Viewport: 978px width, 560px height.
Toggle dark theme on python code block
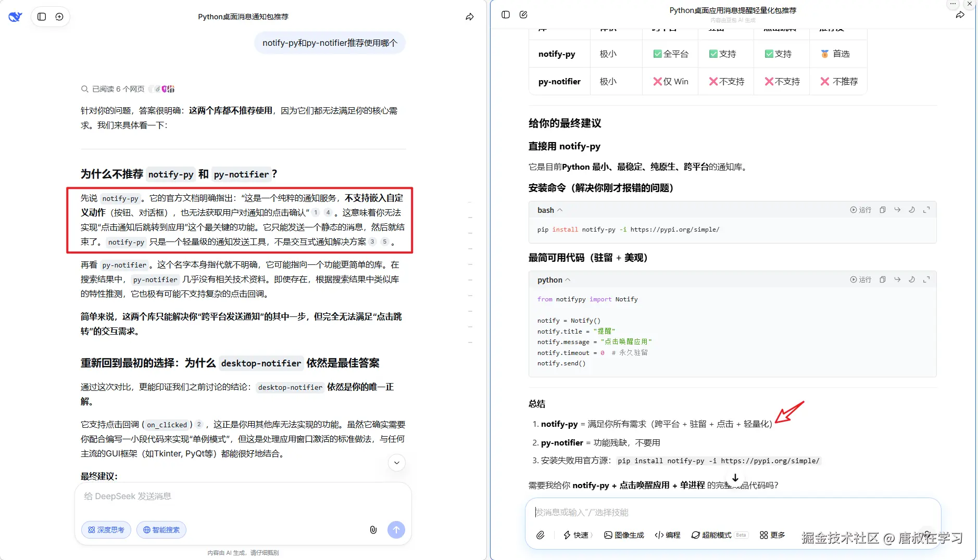[x=912, y=279]
